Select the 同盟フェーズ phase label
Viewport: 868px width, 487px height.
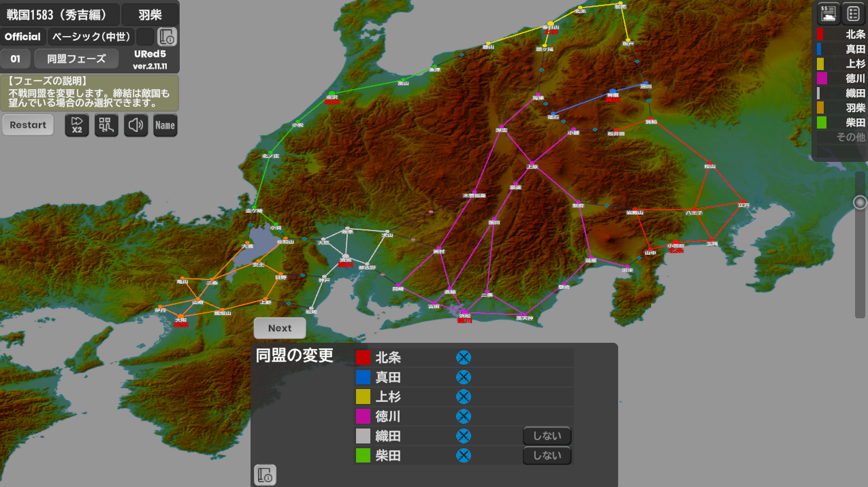[x=76, y=59]
